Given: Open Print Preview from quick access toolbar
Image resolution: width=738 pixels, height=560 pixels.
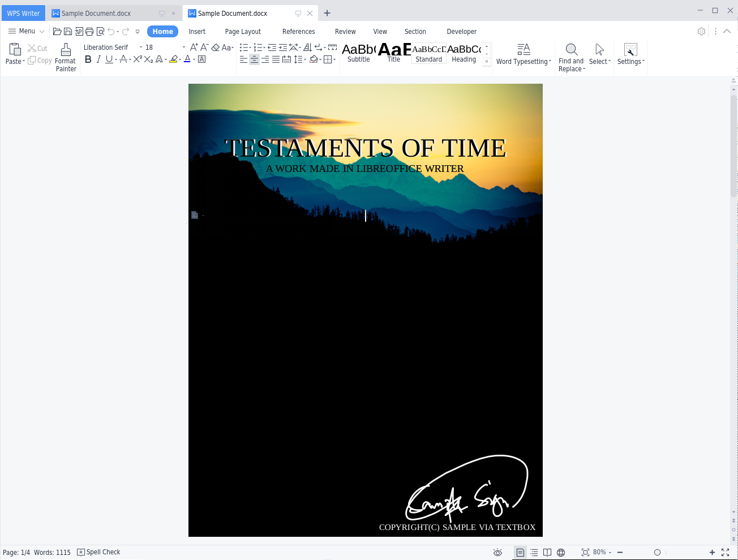Looking at the screenshot, I should 100,32.
